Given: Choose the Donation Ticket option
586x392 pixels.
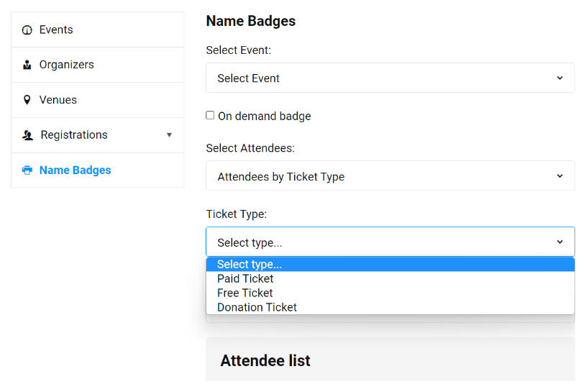Looking at the screenshot, I should [x=390, y=307].
